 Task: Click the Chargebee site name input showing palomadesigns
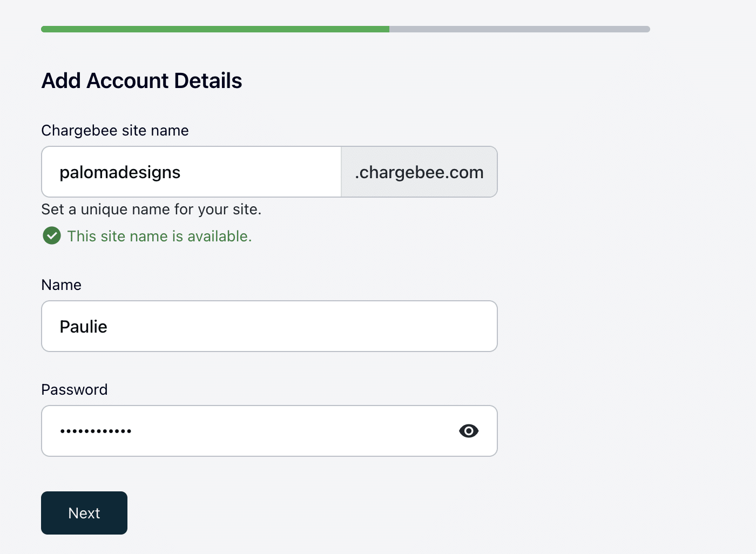coord(189,172)
